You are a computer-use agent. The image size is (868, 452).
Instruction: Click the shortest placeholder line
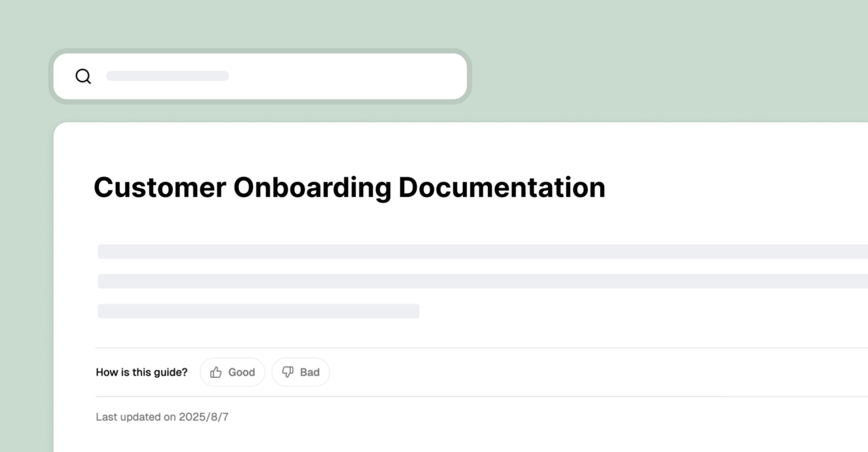point(258,311)
